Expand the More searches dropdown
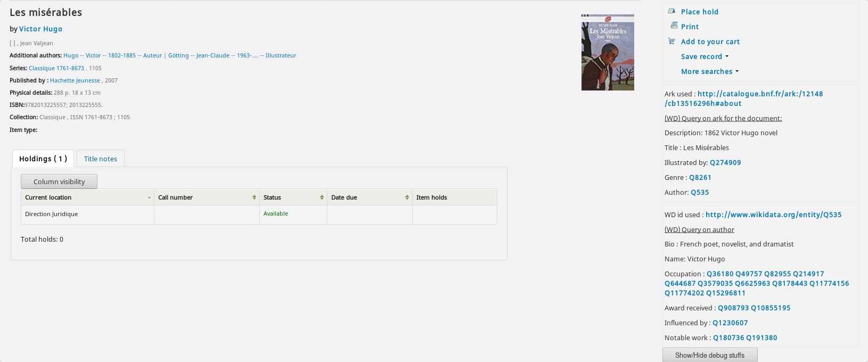 click(709, 71)
